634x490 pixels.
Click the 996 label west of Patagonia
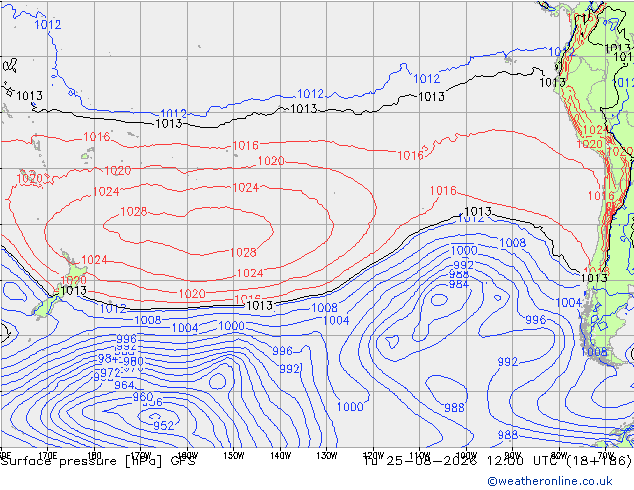coord(536,320)
